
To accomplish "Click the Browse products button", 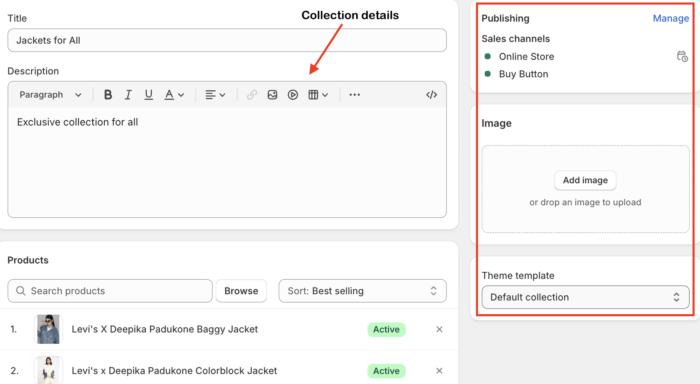I will click(241, 291).
